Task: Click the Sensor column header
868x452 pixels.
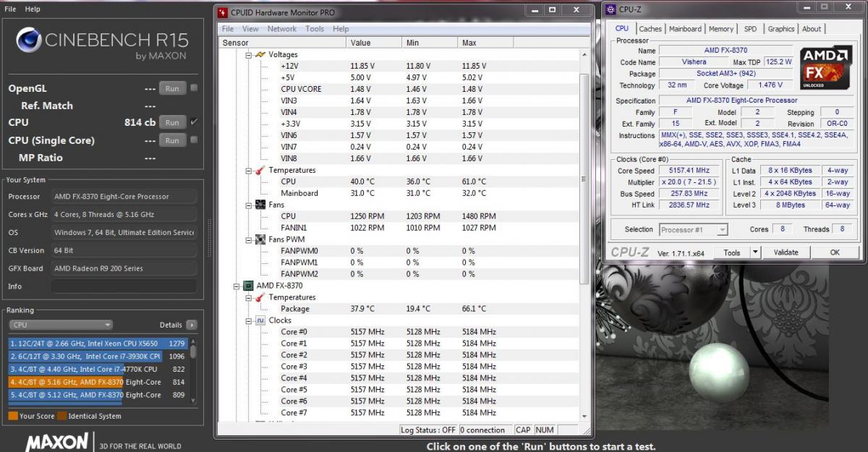Action: pyautogui.click(x=282, y=43)
